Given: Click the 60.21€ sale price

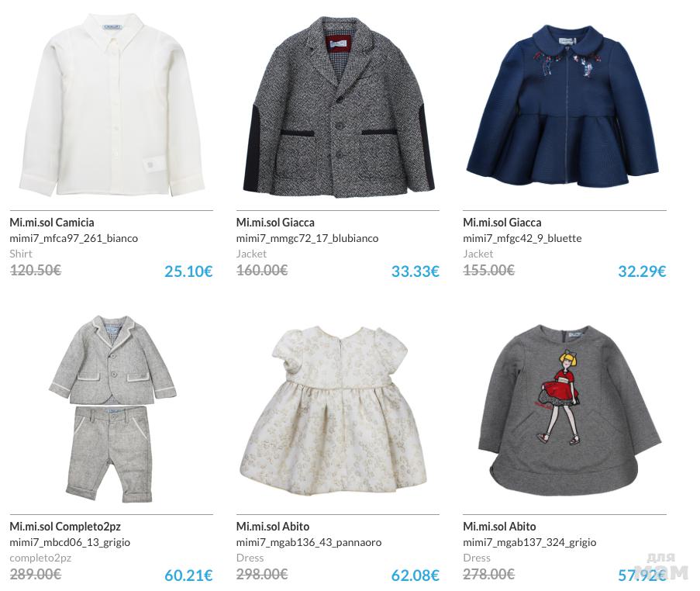Looking at the screenshot, I should [x=188, y=575].
